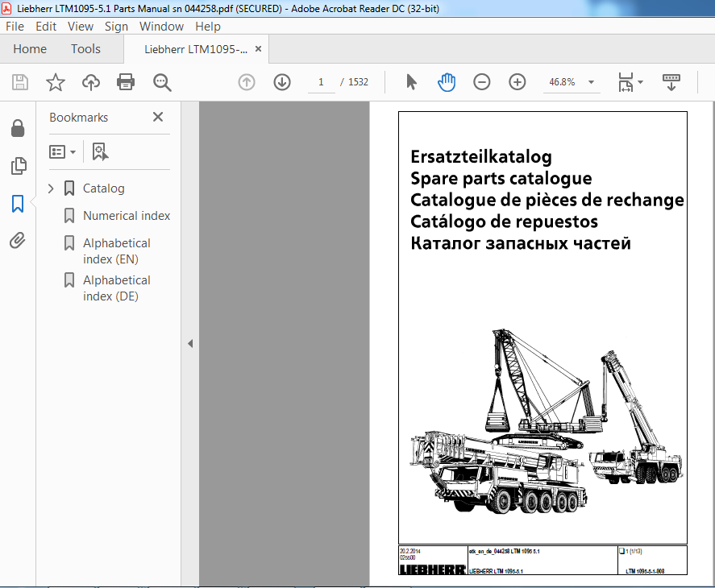Open the Sign menu
Screen dimensions: 715x588
(x=116, y=27)
